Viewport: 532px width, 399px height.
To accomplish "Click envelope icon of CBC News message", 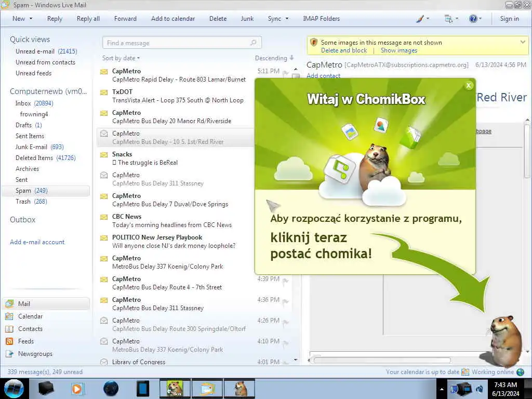I will pos(104,217).
